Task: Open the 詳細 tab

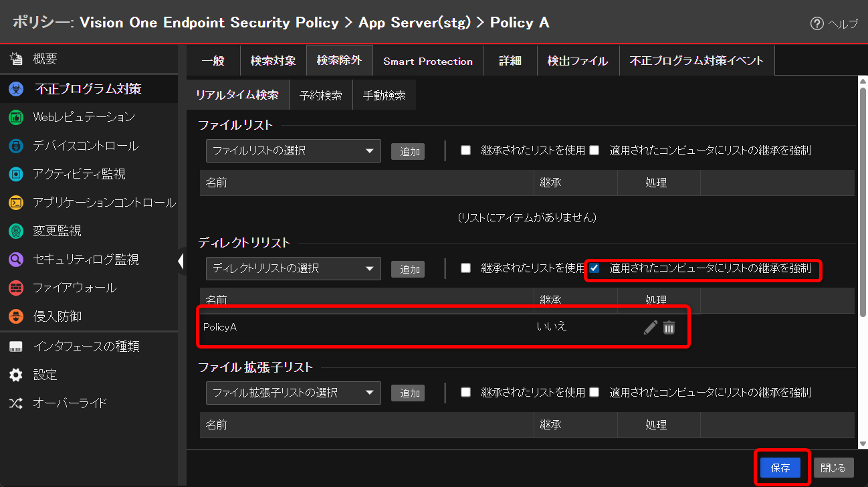Action: (x=510, y=61)
